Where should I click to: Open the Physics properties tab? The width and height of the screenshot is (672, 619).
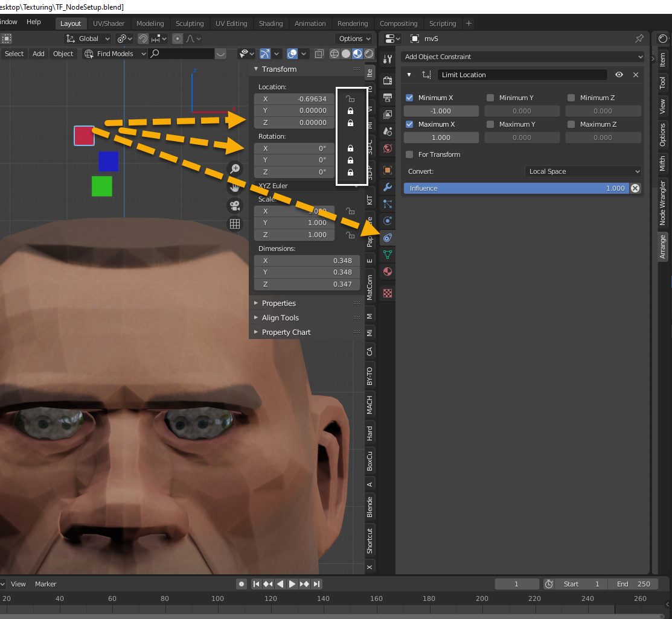[388, 221]
